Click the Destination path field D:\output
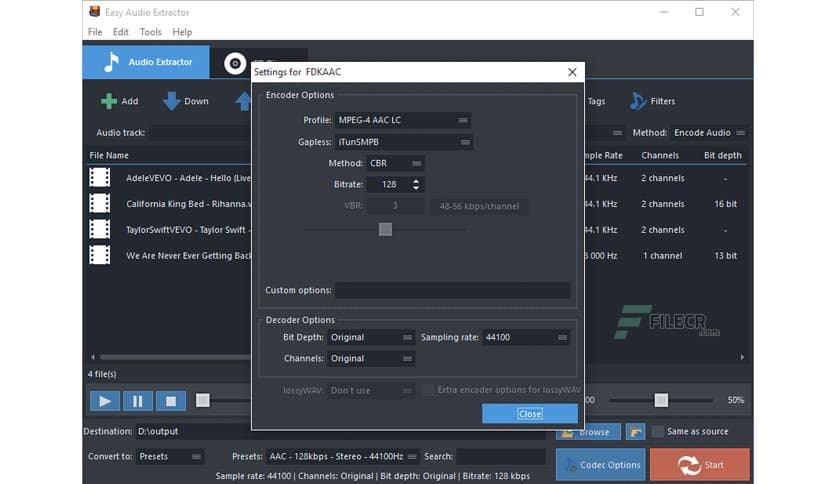Viewport: 836px width, 484px height. pos(341,431)
